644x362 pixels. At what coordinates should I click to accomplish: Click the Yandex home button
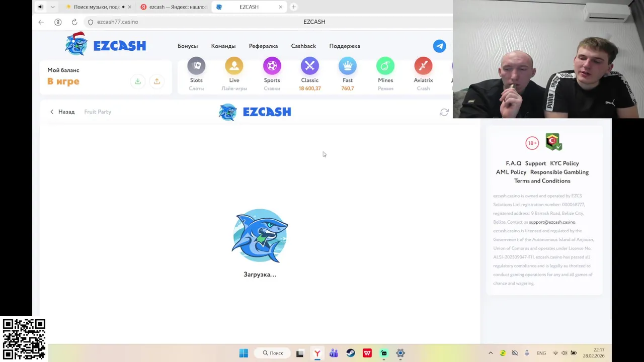click(58, 22)
